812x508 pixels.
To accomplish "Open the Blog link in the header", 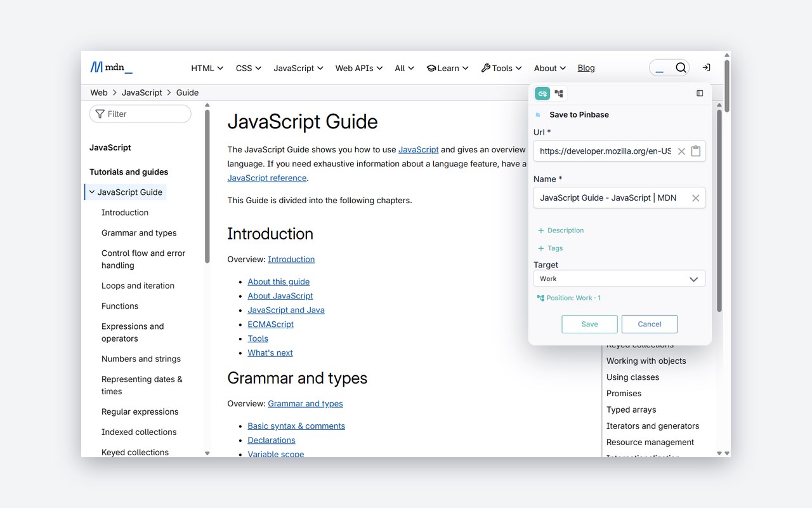I will (586, 68).
